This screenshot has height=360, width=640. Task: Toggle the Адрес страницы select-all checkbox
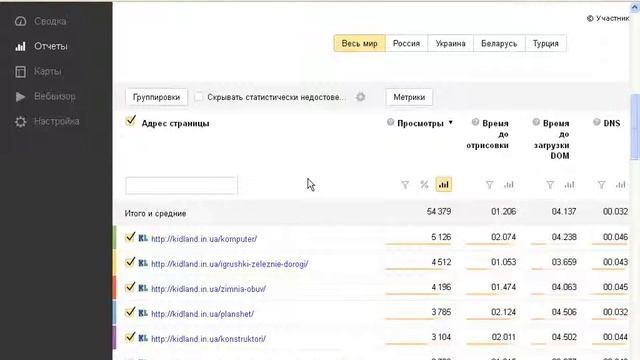tap(131, 121)
